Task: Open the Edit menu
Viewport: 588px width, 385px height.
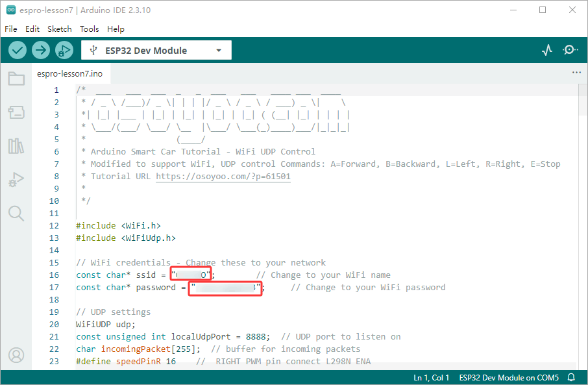Action: pos(32,29)
